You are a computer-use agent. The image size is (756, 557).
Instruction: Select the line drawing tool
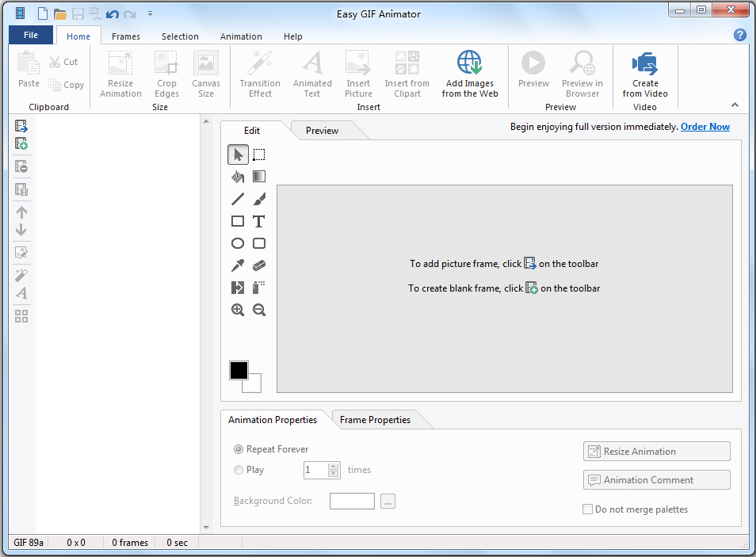pos(238,199)
